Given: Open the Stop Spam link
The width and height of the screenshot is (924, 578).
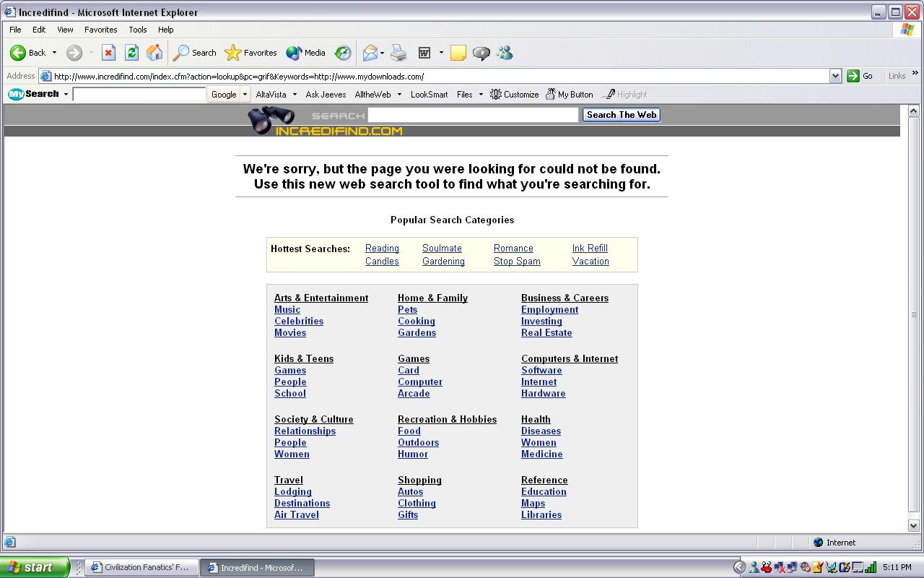Looking at the screenshot, I should (517, 262).
